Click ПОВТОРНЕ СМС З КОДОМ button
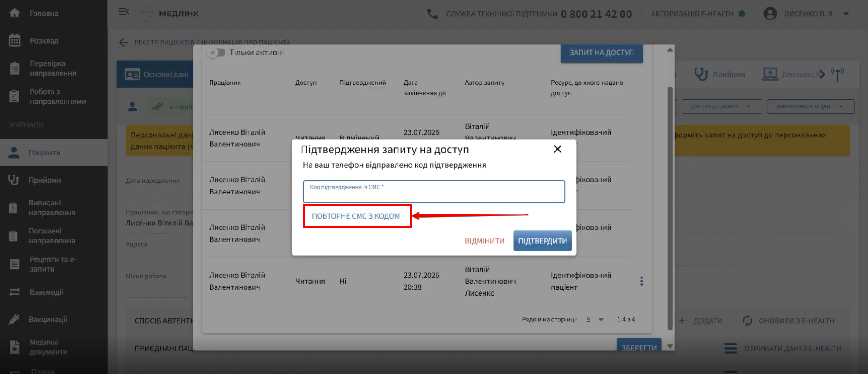This screenshot has height=374, width=868. (x=356, y=216)
